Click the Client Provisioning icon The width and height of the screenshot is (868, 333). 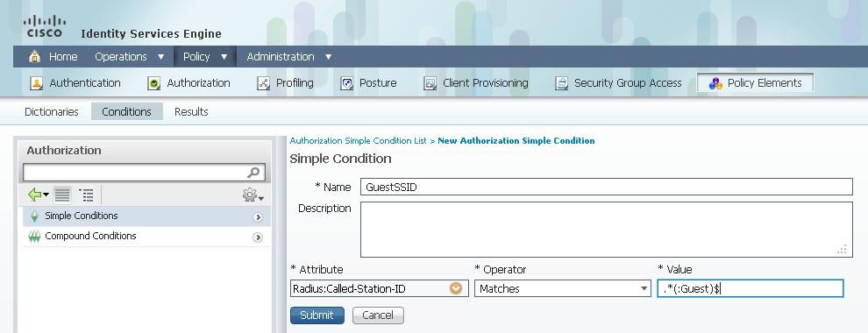430,83
